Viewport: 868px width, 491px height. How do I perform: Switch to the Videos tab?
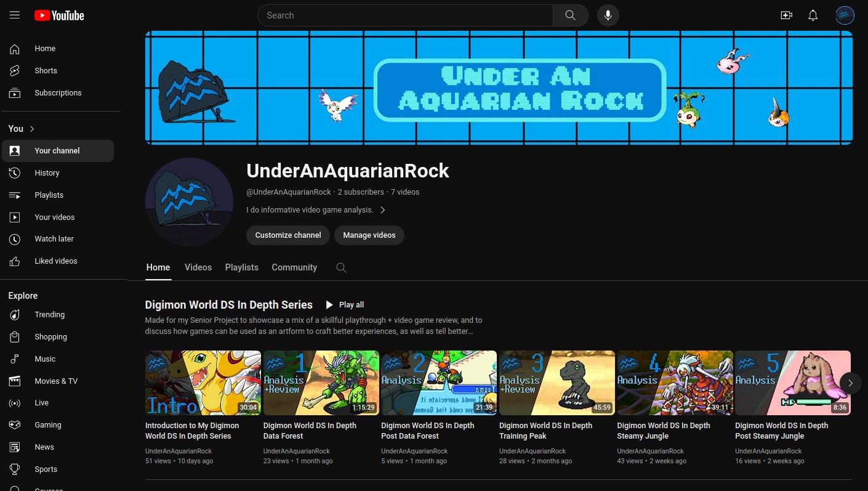tap(198, 267)
